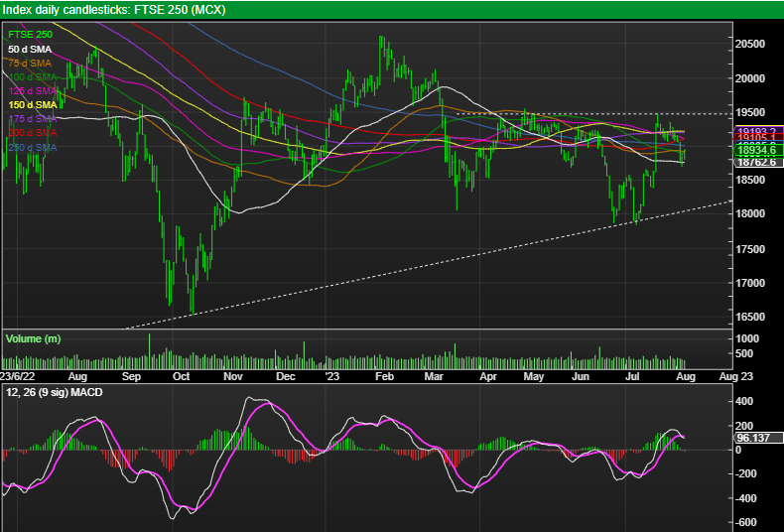The width and height of the screenshot is (784, 532).
Task: Click the 96.137 MACD value tag
Action: [x=758, y=438]
